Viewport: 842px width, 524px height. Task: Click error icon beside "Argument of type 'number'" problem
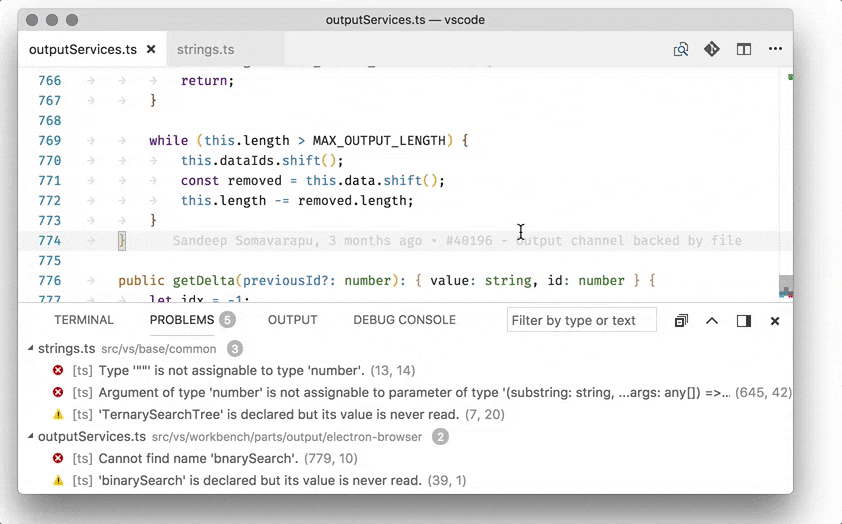pos(58,392)
